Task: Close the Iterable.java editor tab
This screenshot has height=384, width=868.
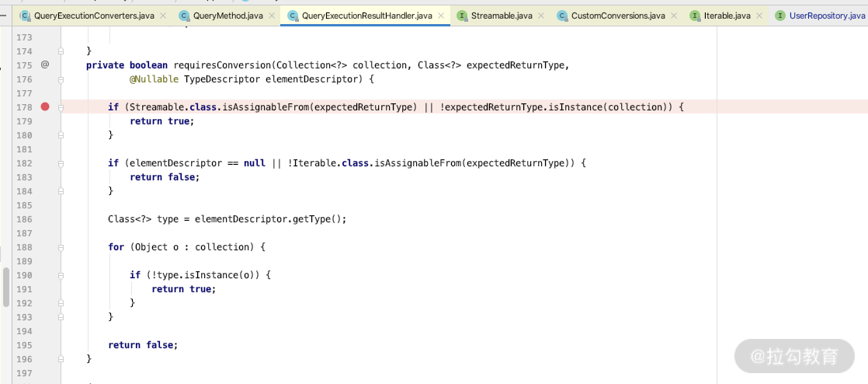Action: pyautogui.click(x=759, y=16)
